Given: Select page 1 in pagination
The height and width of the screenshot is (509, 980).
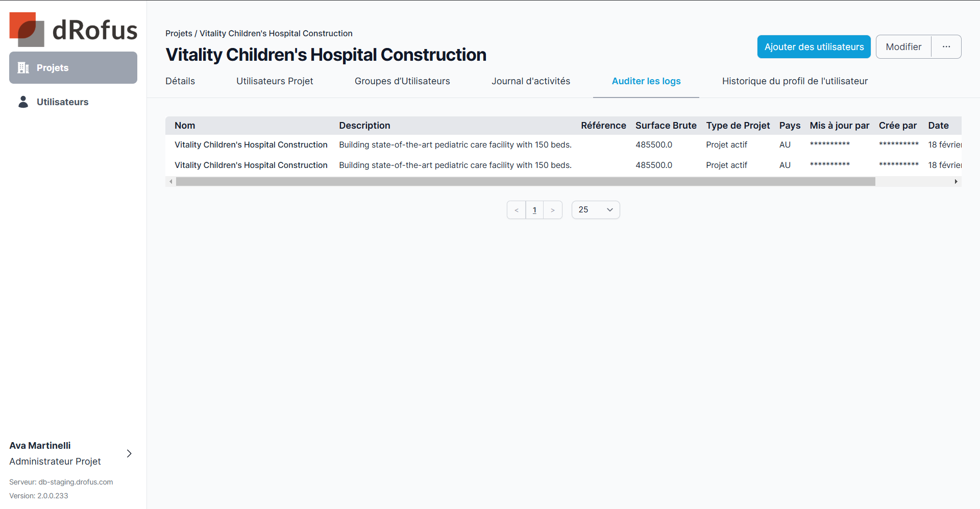Looking at the screenshot, I should (x=534, y=210).
